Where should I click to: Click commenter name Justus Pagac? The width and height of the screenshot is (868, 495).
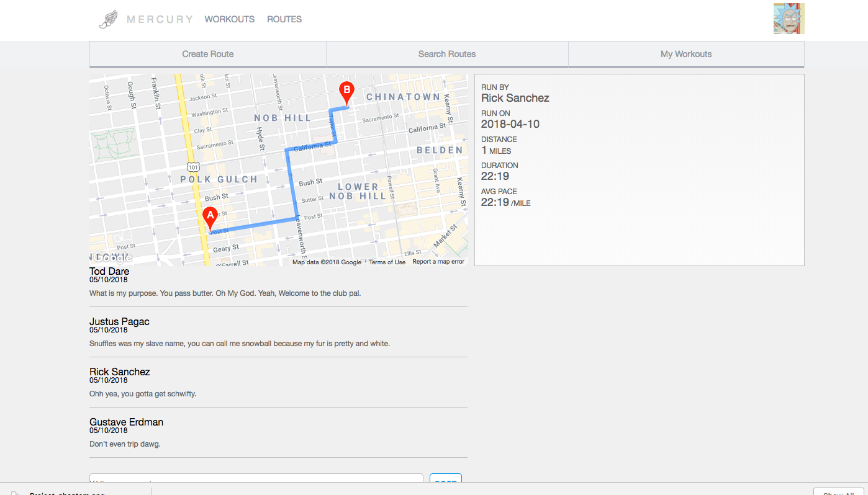pos(119,321)
